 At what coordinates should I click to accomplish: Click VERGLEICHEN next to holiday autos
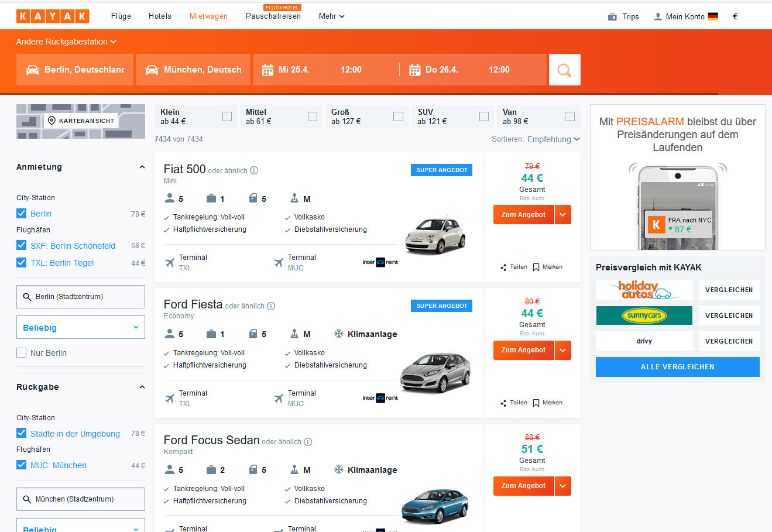(x=729, y=290)
